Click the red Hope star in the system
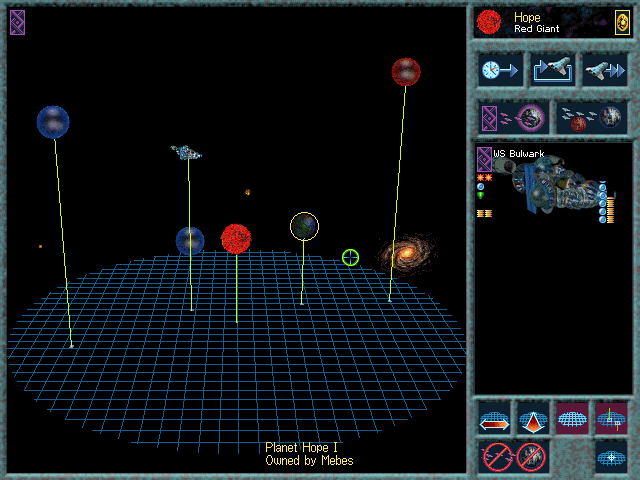 coord(236,239)
